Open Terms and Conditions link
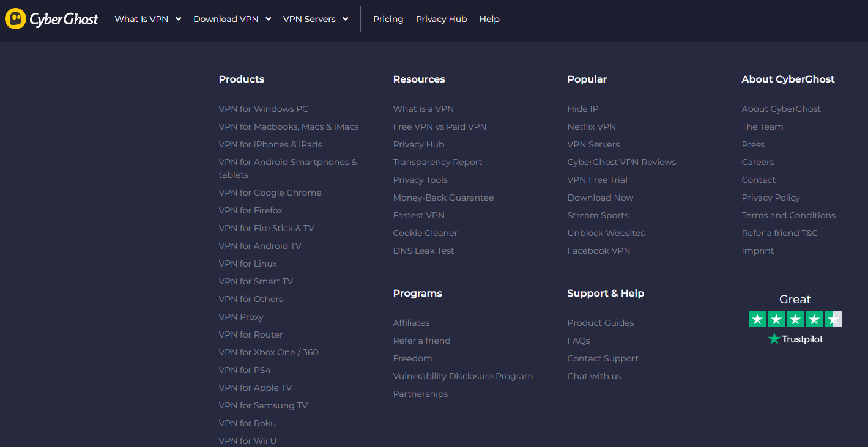The height and width of the screenshot is (447, 868). (x=788, y=215)
